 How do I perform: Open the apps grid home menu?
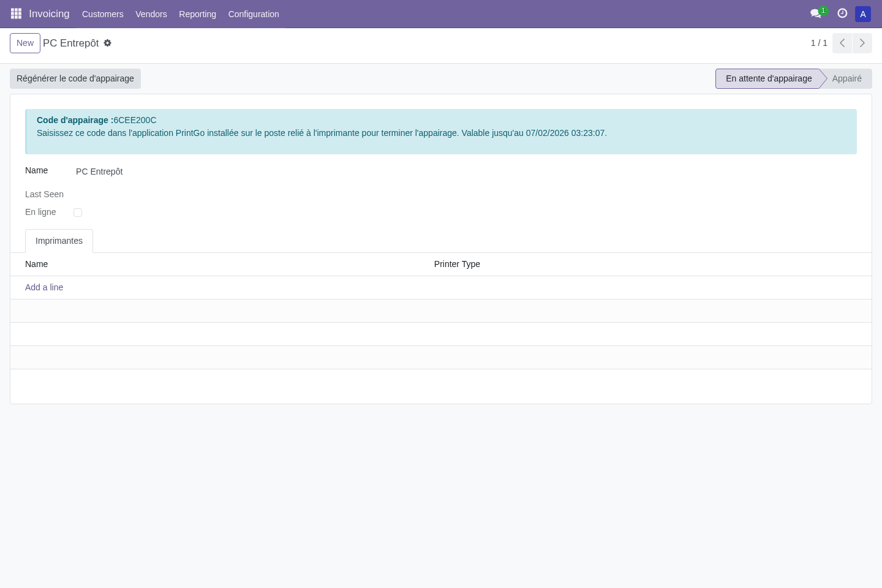[x=17, y=13]
